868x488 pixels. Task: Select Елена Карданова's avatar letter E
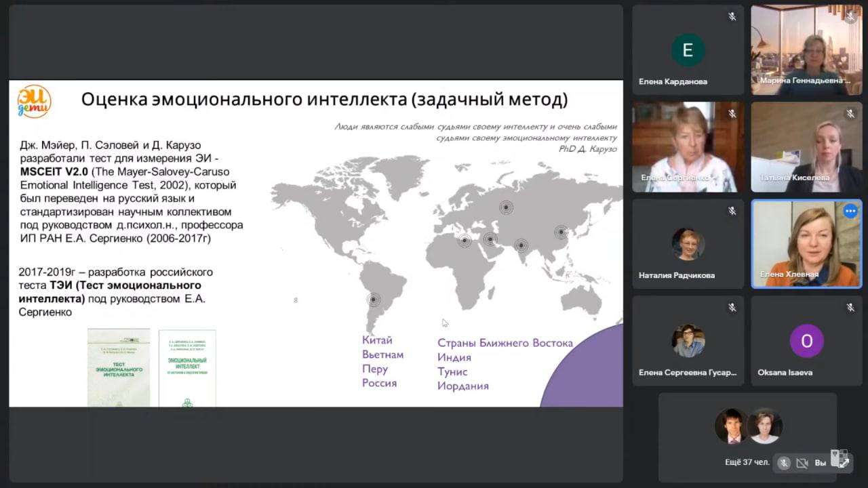(688, 50)
